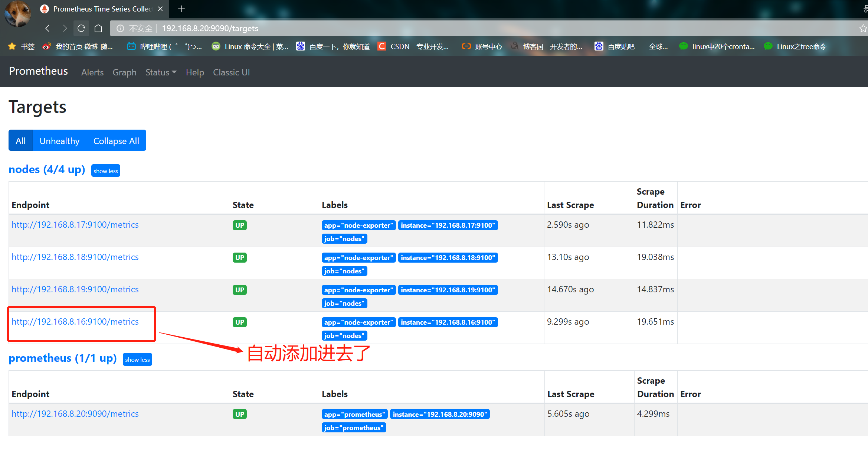Click app="prometheus" label badge
This screenshot has height=458, width=868.
tap(354, 415)
